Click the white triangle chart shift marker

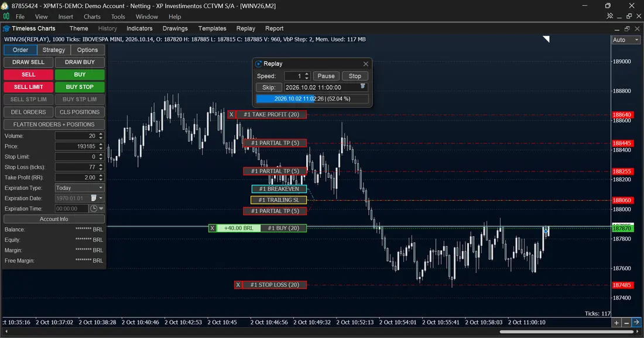click(x=546, y=39)
